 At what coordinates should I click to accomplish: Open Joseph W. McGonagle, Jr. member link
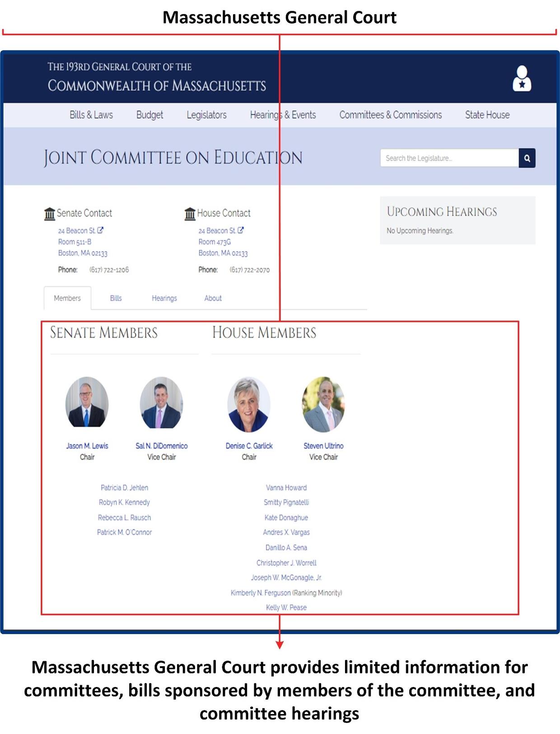[x=286, y=578]
